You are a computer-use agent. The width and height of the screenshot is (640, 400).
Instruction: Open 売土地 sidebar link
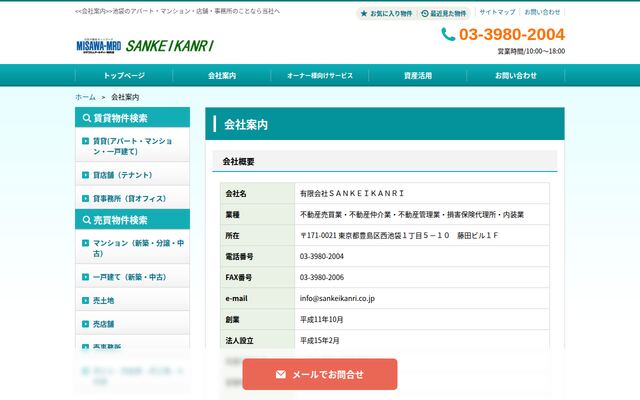pyautogui.click(x=133, y=300)
